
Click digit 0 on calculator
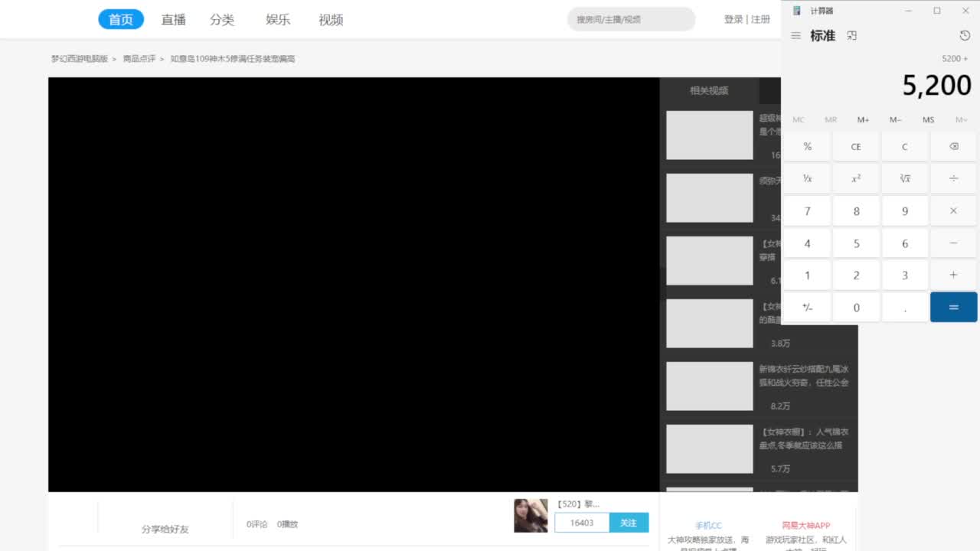click(856, 307)
